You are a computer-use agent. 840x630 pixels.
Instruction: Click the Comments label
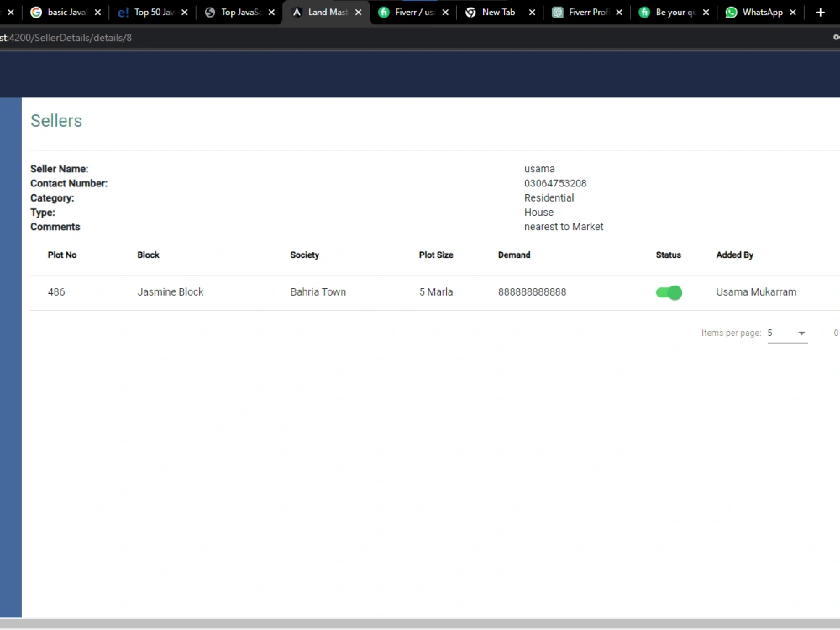click(55, 227)
